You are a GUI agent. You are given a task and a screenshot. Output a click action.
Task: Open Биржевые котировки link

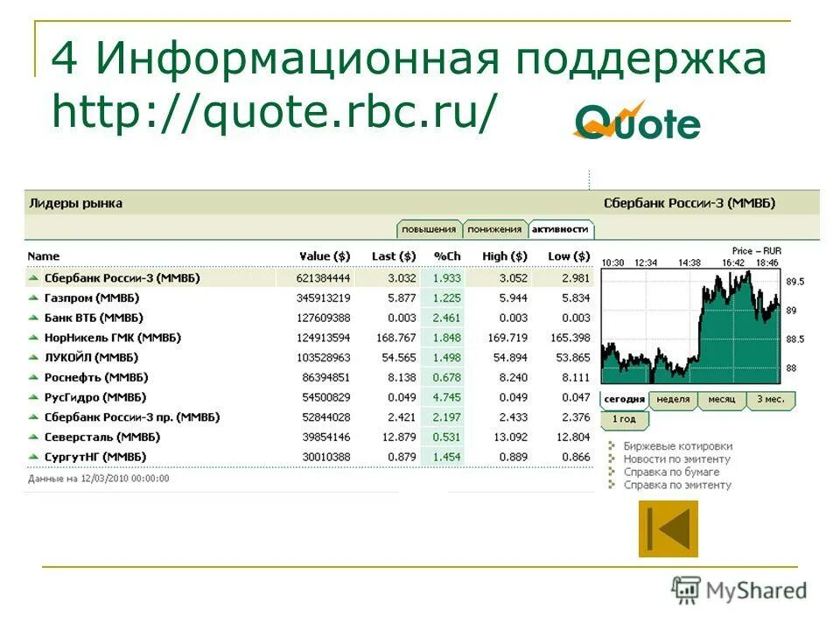(x=677, y=445)
